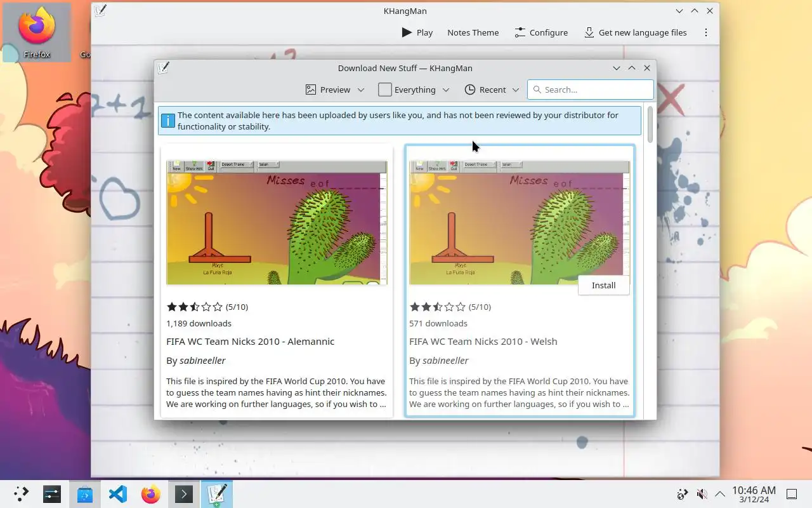This screenshot has height=508, width=812.
Task: Open the Recent sort order dropdown
Action: point(492,90)
